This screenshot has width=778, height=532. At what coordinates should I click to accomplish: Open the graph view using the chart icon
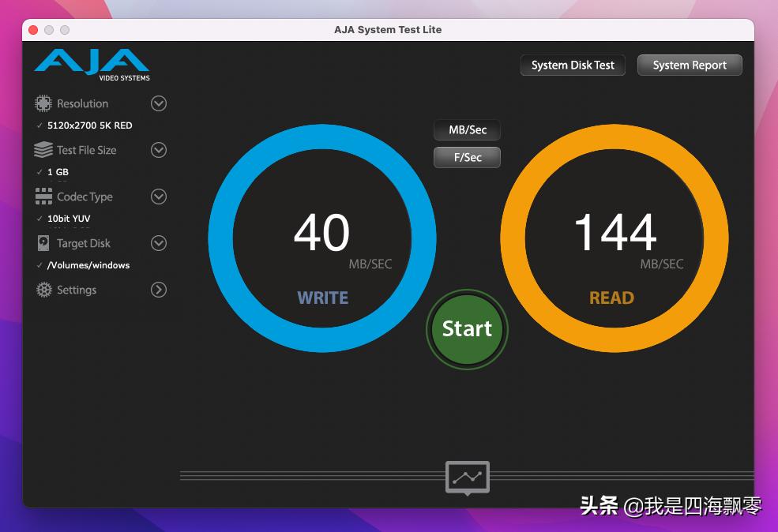point(467,477)
